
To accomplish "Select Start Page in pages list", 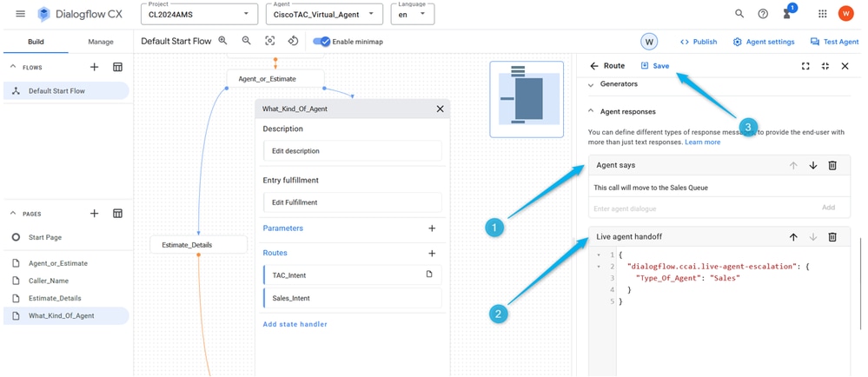I will tap(66, 237).
